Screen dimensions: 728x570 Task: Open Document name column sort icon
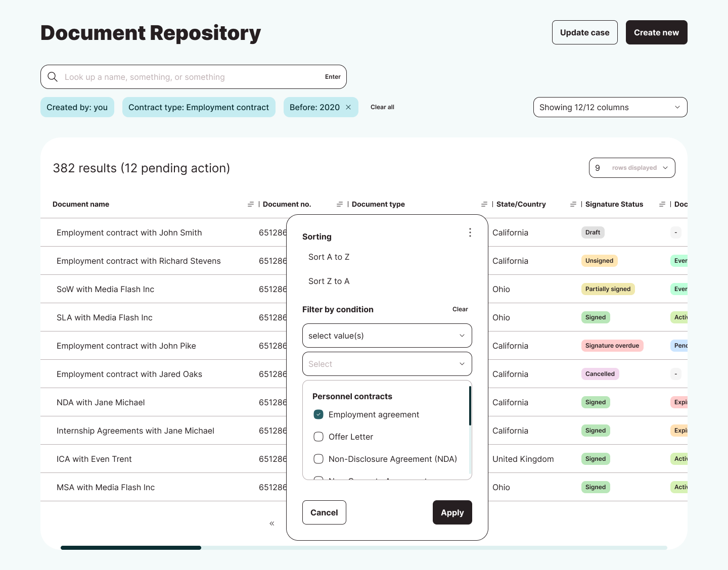(250, 204)
